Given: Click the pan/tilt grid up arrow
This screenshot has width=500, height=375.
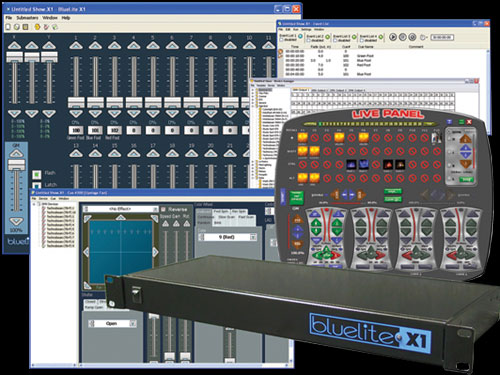Looking at the screenshot, I should coord(120,218).
